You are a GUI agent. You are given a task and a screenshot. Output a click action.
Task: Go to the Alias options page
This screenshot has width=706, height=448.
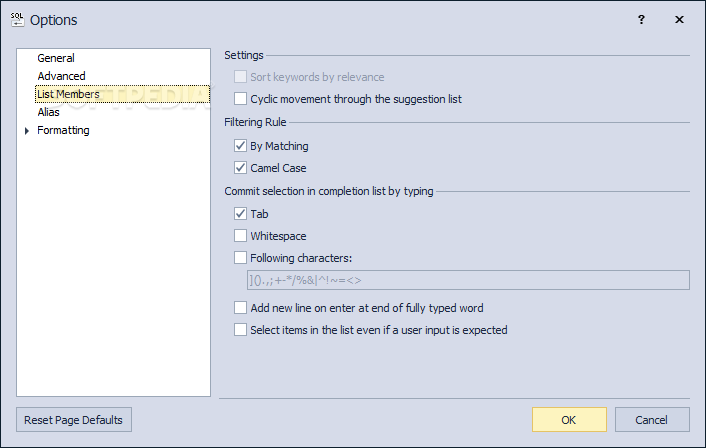pyautogui.click(x=48, y=112)
